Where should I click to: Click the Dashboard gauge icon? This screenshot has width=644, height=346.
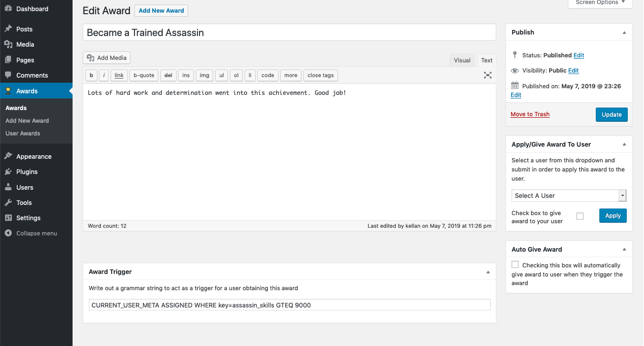[8, 9]
